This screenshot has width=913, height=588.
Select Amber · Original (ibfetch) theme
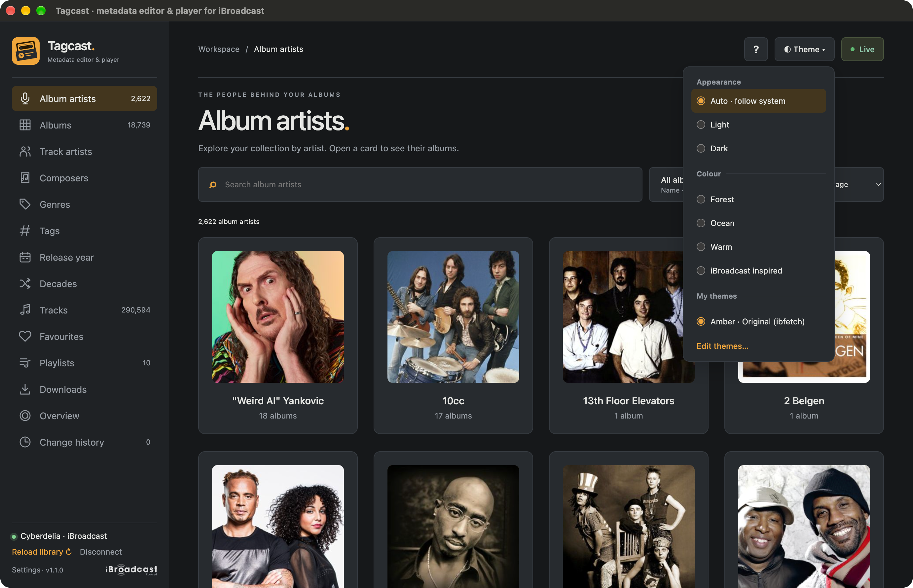758,321
